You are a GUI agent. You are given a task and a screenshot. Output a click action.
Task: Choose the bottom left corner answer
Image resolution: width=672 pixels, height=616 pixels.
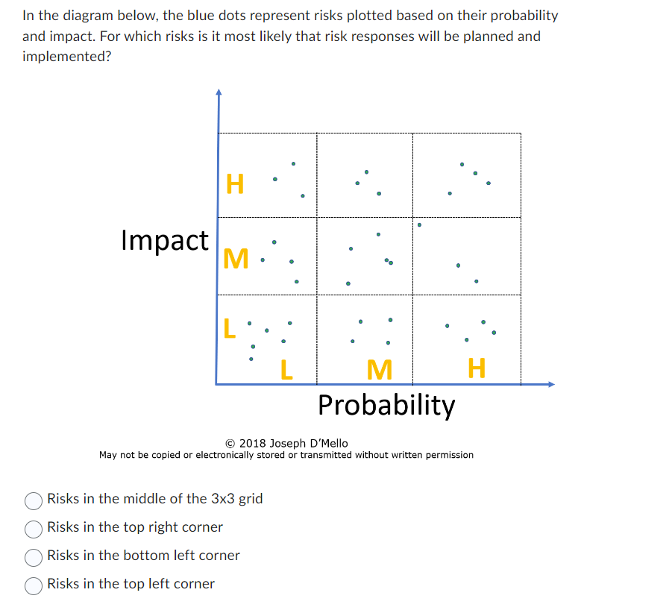[x=33, y=558]
